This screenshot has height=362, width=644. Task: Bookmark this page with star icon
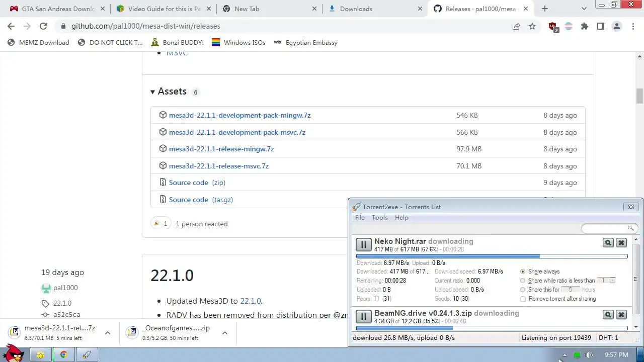point(532,26)
